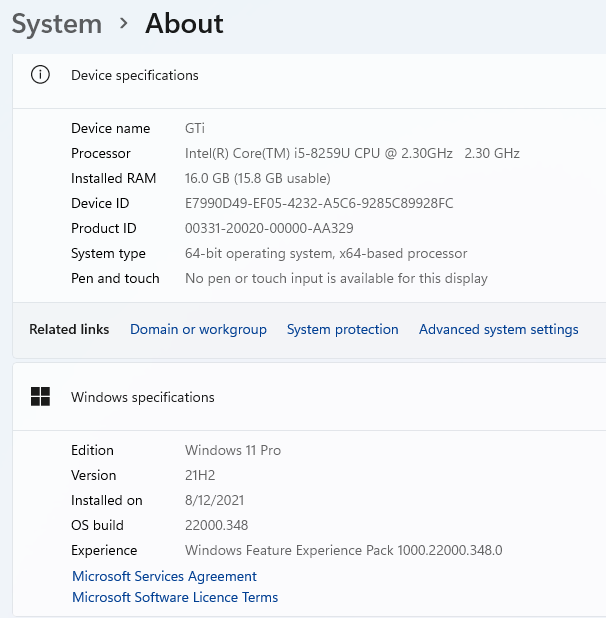Click the Device ID label
Screen dimensions: 606x618
pos(100,203)
